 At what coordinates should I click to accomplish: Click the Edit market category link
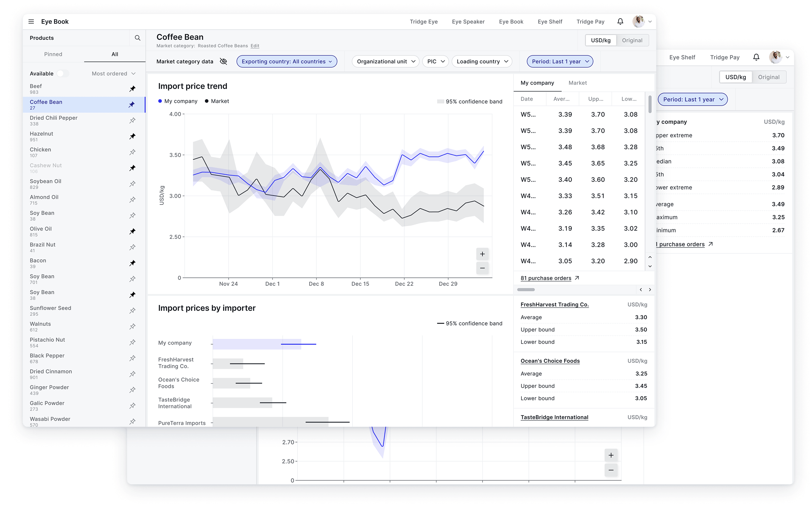[255, 46]
